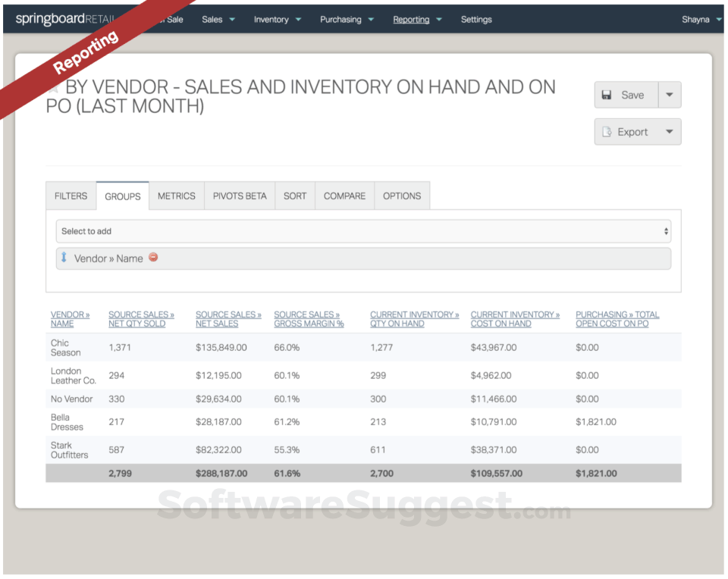Viewport: 728px width, 579px height.
Task: Open the Pivots Beta tab
Action: [240, 196]
